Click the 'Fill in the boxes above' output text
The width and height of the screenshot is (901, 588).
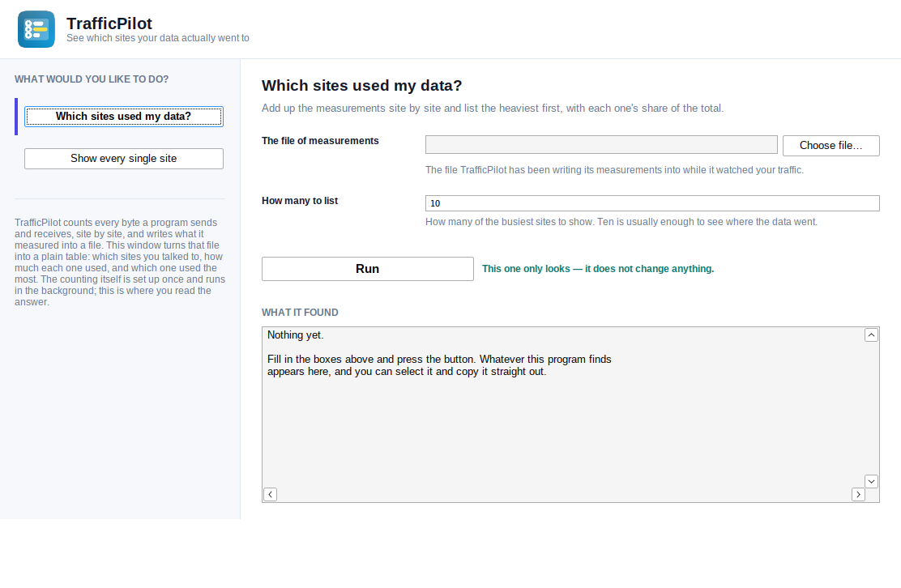(x=439, y=365)
